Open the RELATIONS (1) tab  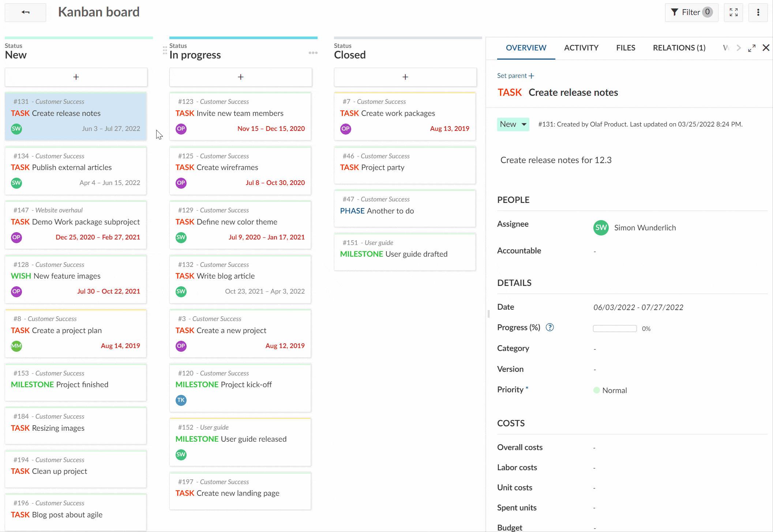tap(679, 48)
